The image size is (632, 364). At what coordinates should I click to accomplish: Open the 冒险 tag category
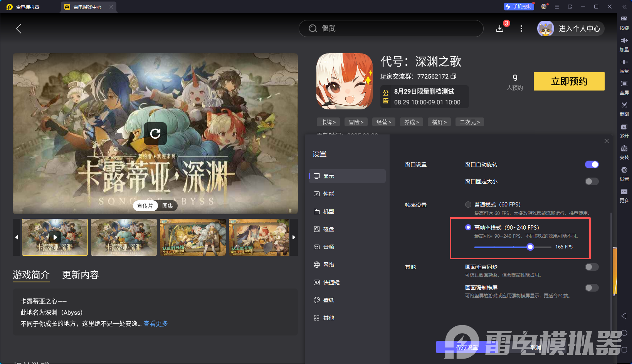(356, 122)
